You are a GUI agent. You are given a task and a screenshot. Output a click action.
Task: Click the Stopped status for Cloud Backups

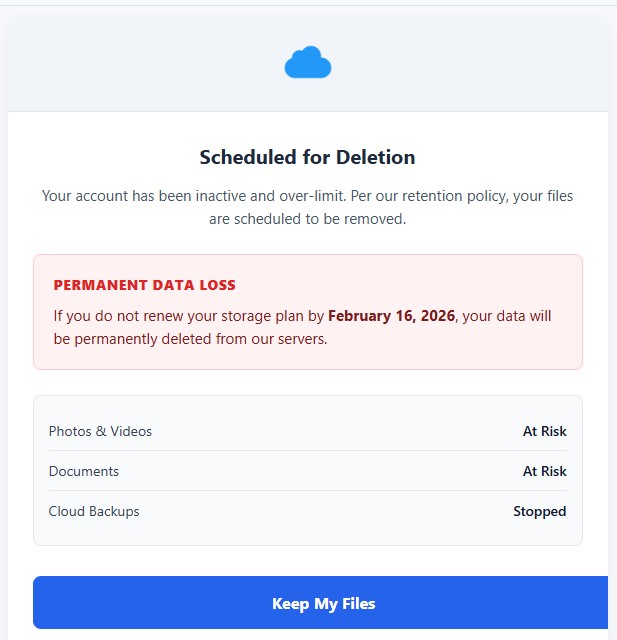(x=539, y=511)
